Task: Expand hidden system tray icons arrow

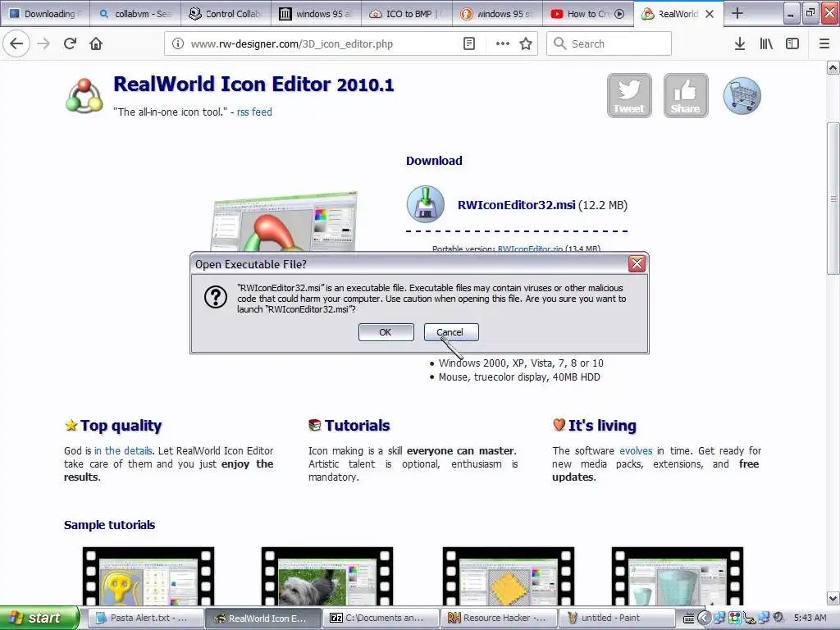Action: [x=704, y=618]
